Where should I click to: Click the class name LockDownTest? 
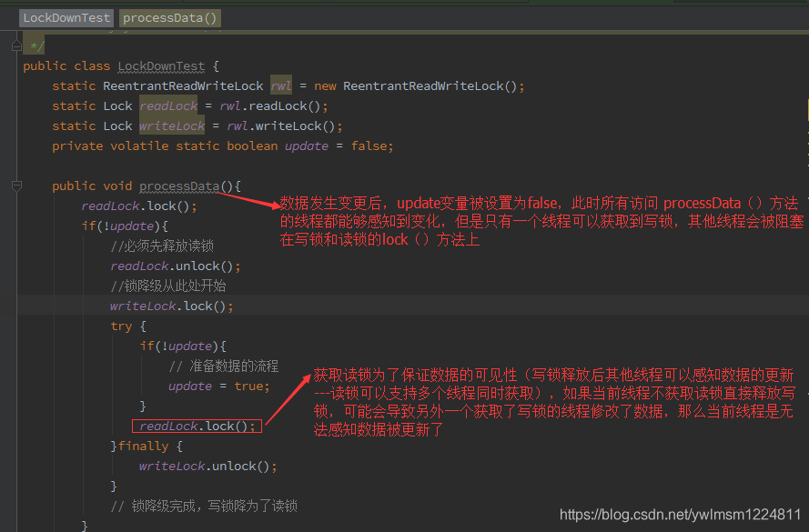pos(161,66)
